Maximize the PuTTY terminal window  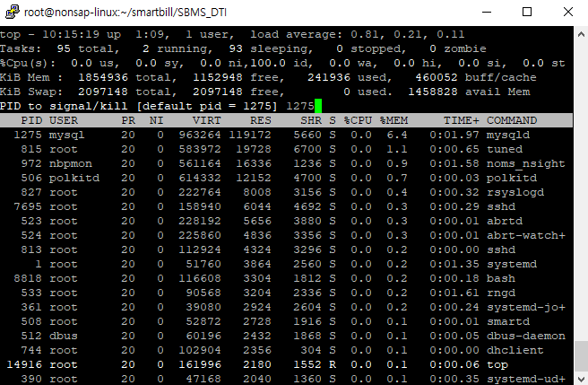pos(527,12)
